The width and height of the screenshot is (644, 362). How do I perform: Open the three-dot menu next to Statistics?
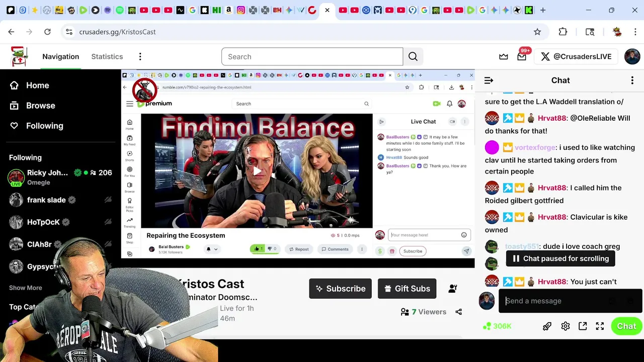coord(140,57)
